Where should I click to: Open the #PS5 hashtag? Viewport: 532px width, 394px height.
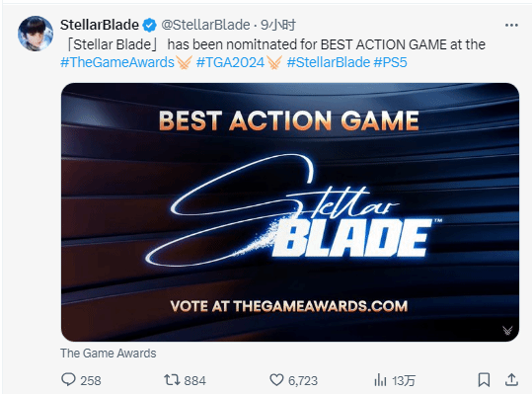coord(390,63)
